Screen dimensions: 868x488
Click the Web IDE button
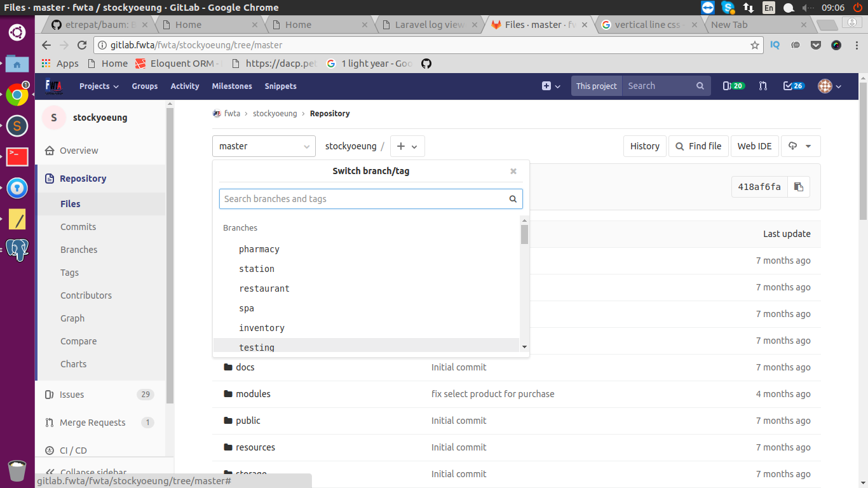(754, 146)
